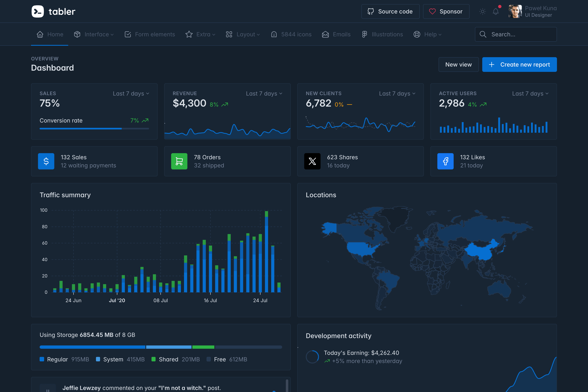Click the X (Twitter) icon on Shares card
This screenshot has width=588, height=392.
(312, 161)
